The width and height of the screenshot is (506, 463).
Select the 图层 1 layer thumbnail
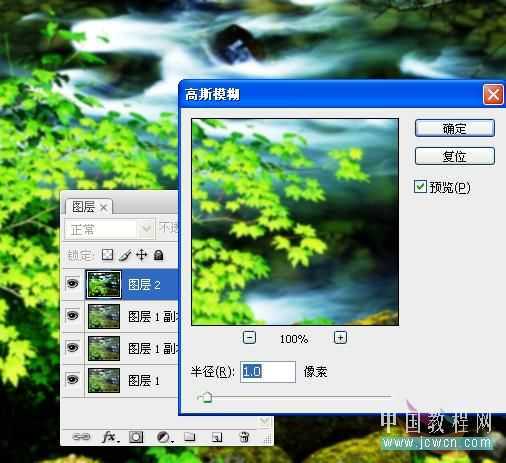click(x=104, y=380)
